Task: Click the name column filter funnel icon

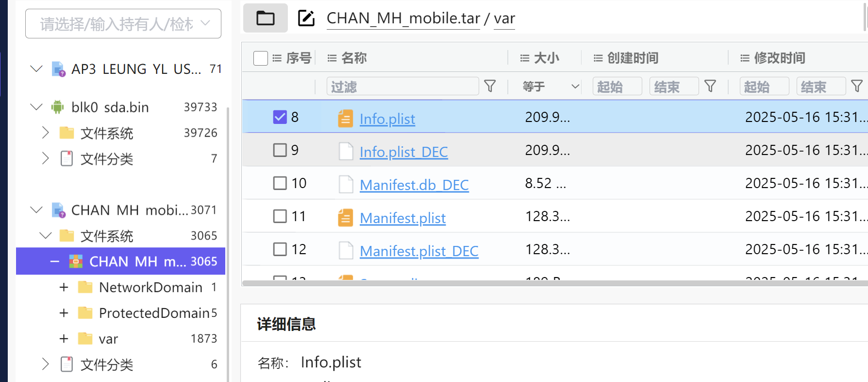Action: [x=490, y=87]
